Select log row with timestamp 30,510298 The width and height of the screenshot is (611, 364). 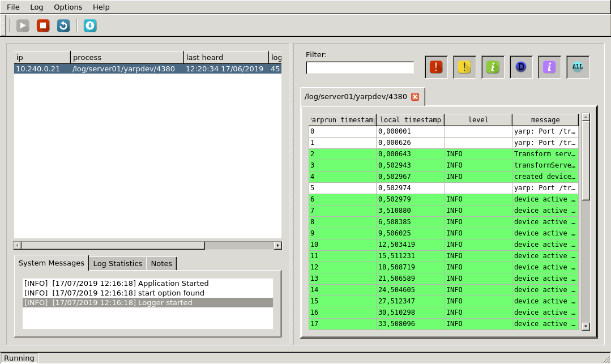(x=443, y=312)
